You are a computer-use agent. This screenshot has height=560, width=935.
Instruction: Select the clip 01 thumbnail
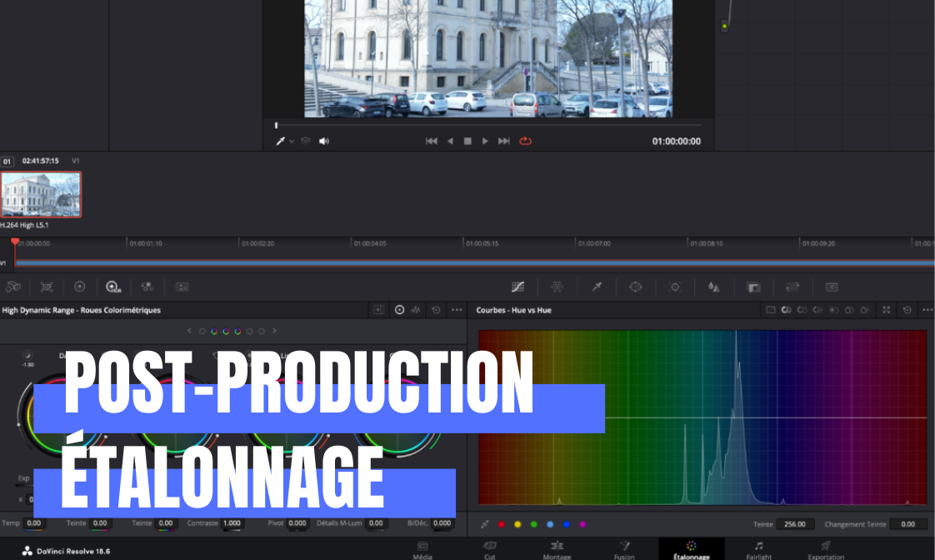pyautogui.click(x=41, y=194)
